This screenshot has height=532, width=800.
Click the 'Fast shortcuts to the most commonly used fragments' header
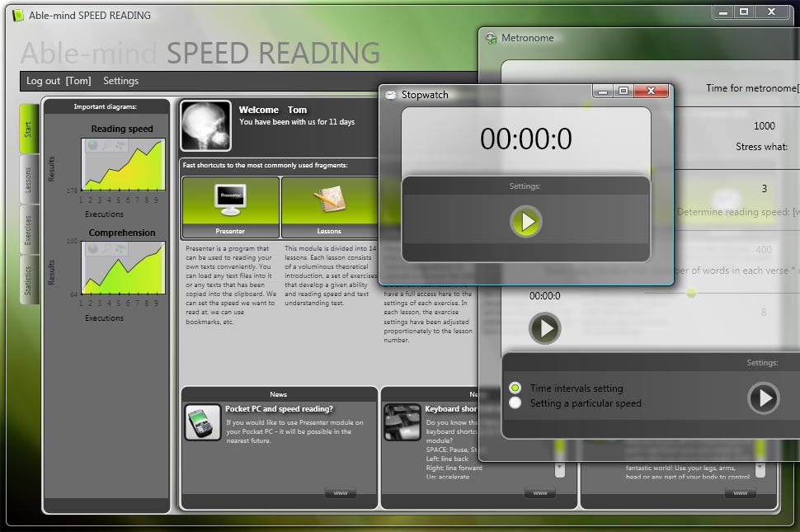point(266,165)
